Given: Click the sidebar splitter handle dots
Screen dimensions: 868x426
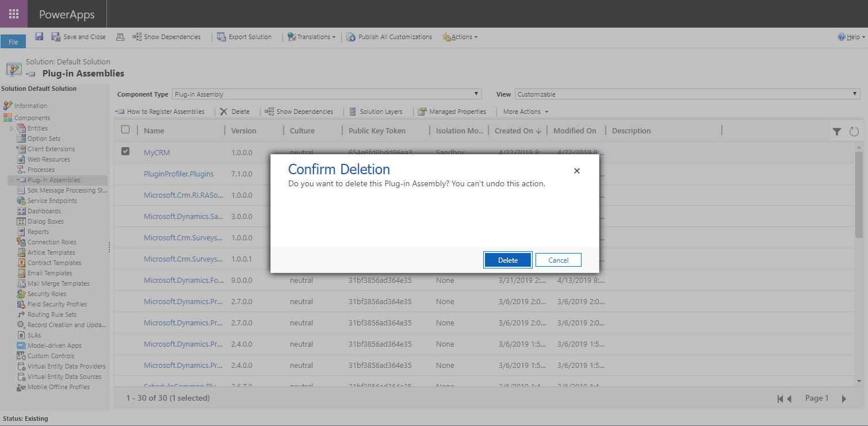Looking at the screenshot, I should pos(109,247).
